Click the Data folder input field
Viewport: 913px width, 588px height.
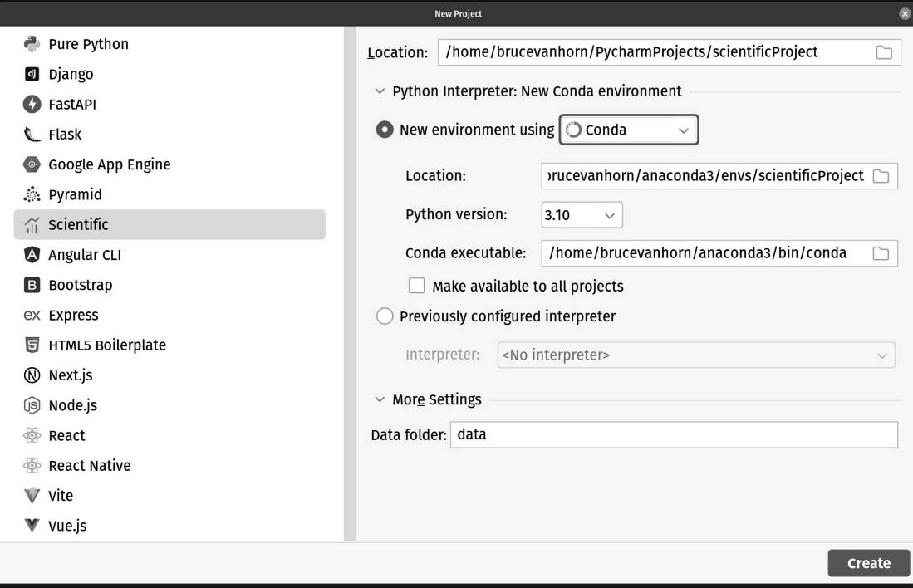[x=674, y=435]
